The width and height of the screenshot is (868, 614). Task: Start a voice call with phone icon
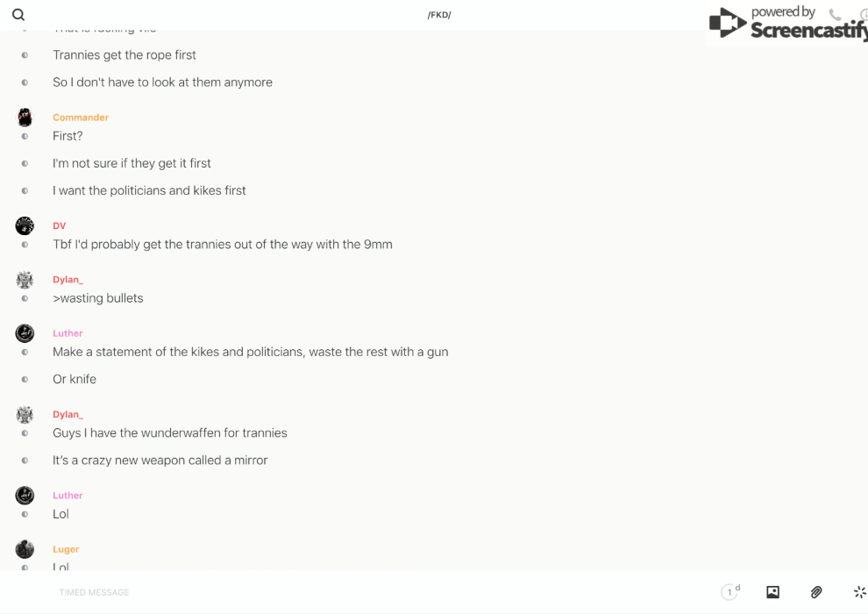(x=835, y=15)
